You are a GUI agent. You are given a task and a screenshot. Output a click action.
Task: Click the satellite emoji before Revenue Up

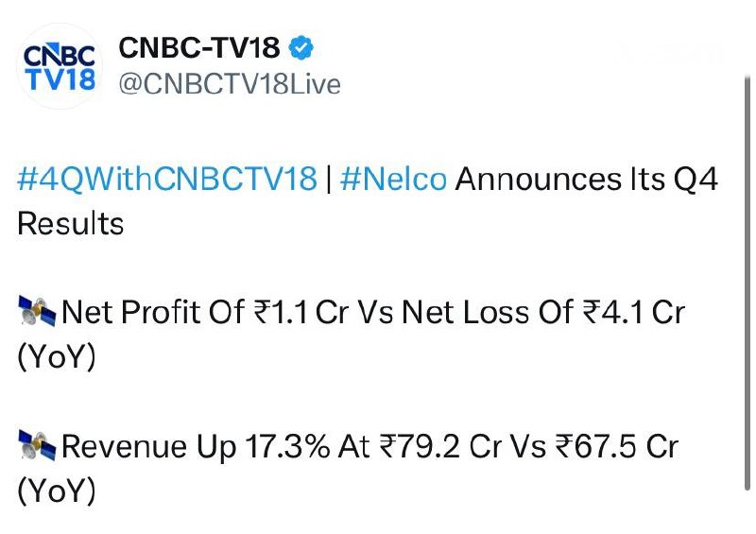coord(37,446)
